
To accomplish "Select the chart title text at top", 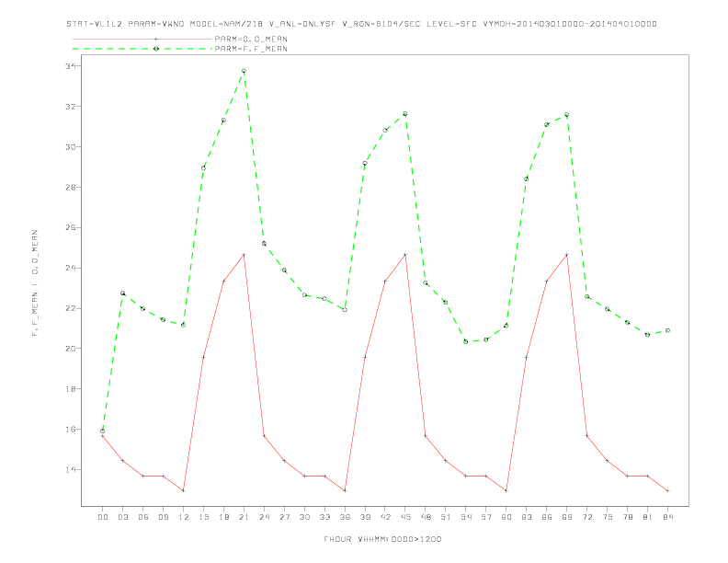I will [x=361, y=24].
